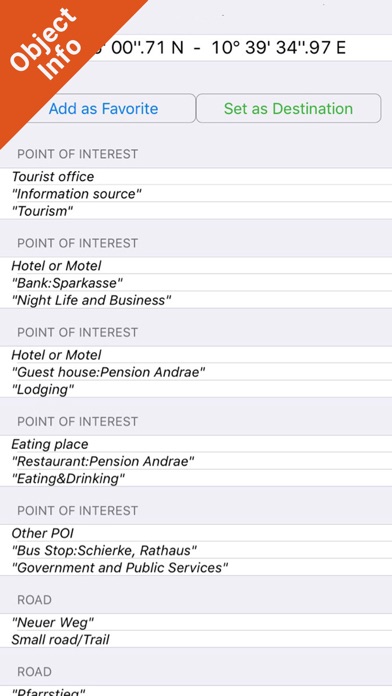Tap "Government and Public Services" row

196,568
